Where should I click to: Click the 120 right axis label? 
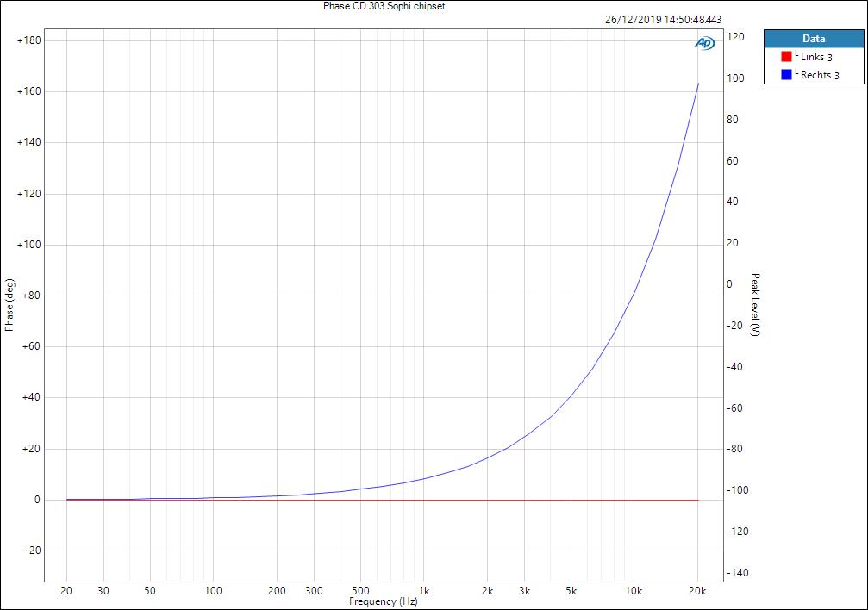(x=735, y=37)
